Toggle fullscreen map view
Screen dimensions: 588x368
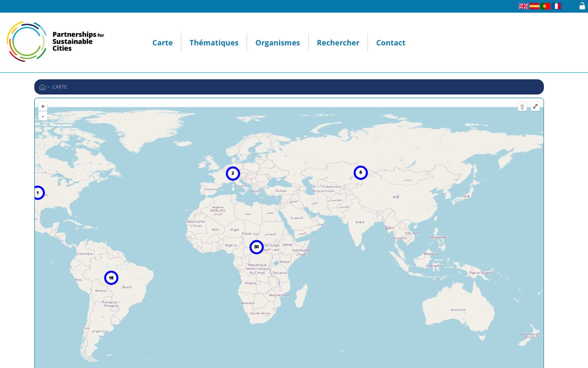(535, 106)
